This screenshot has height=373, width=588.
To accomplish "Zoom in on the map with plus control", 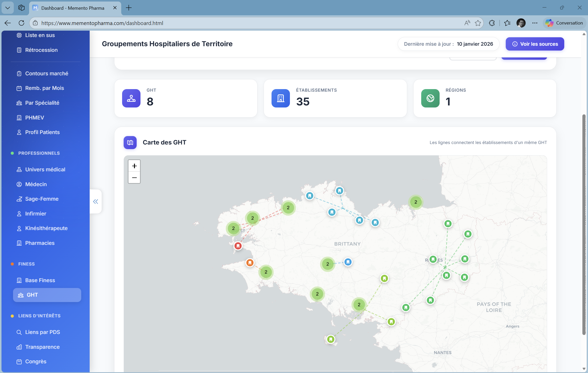I will tap(134, 166).
